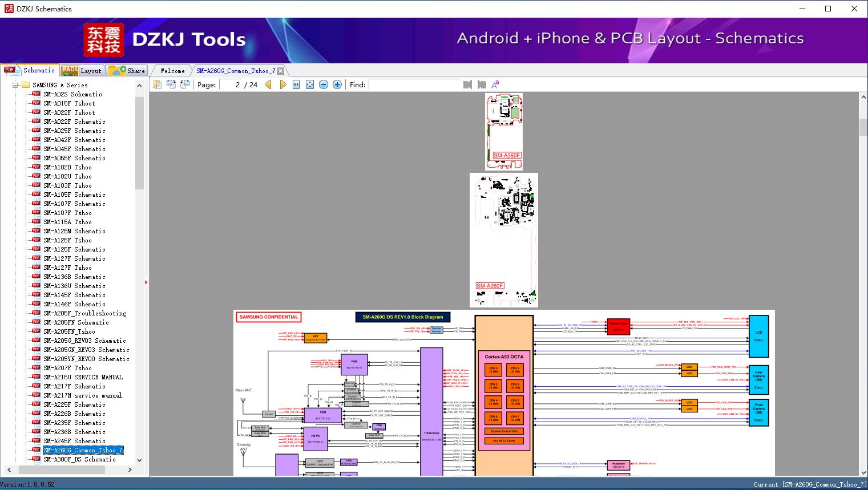This screenshot has height=490, width=868.
Task: Toggle the match case search icon
Action: click(x=495, y=84)
